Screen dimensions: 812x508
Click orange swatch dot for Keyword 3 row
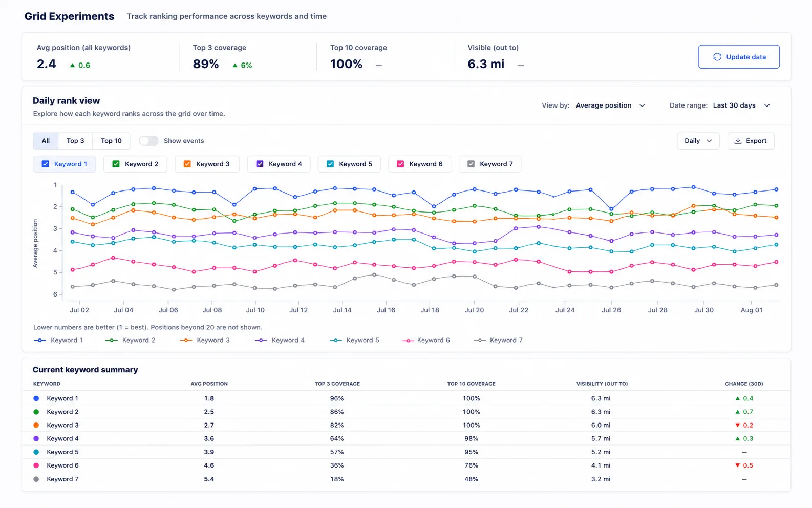coord(36,425)
